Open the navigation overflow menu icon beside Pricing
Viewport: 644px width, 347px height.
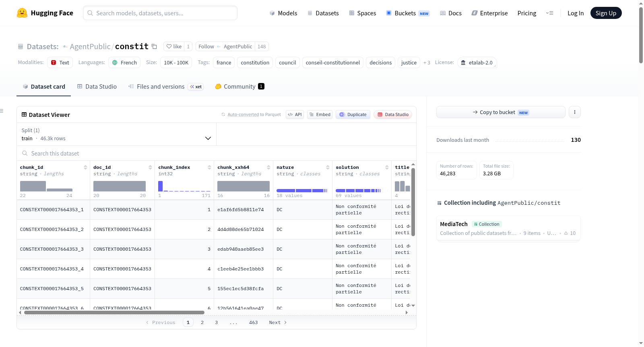(x=549, y=13)
